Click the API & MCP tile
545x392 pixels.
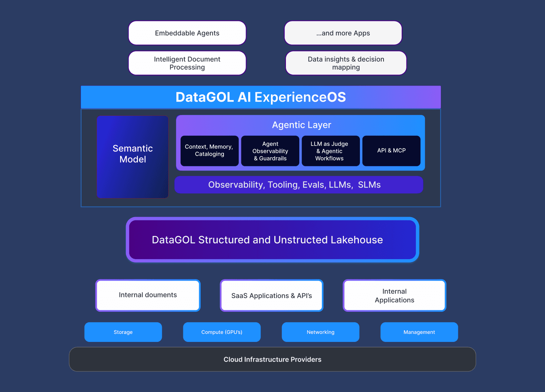392,151
